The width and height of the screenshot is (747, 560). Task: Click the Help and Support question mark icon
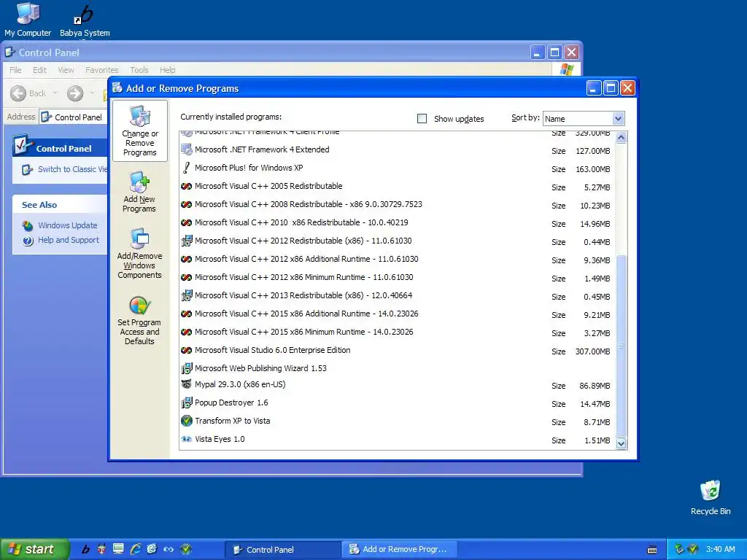pos(28,241)
